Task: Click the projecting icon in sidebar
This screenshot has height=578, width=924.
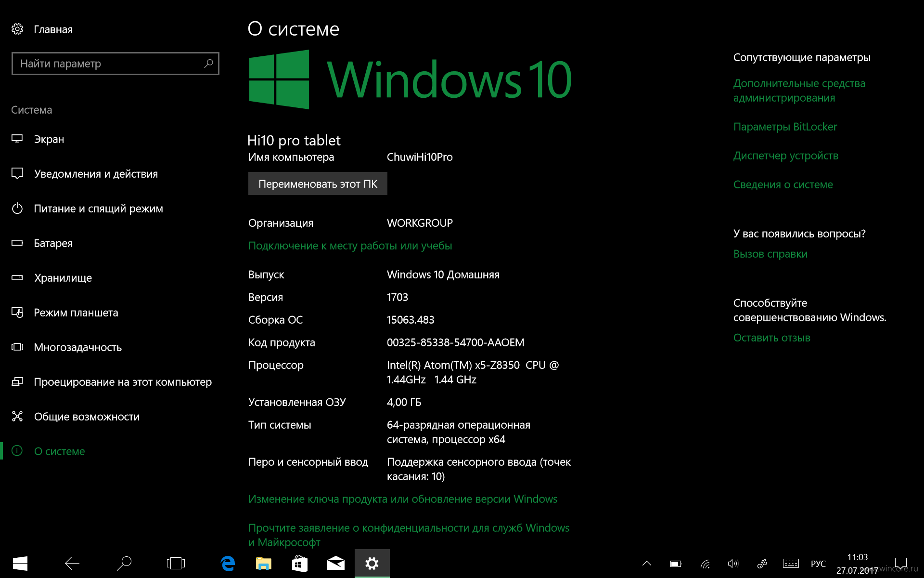Action: click(17, 381)
